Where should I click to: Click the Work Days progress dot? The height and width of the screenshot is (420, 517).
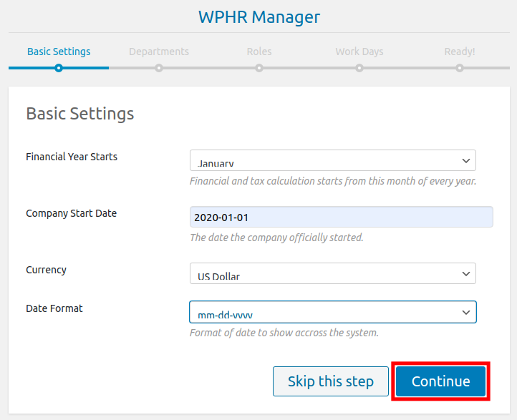tap(359, 68)
